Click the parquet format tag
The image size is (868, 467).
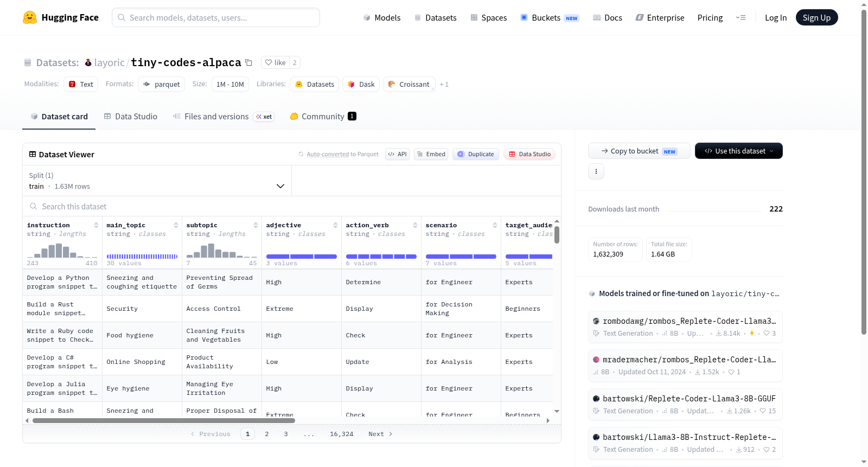(161, 84)
